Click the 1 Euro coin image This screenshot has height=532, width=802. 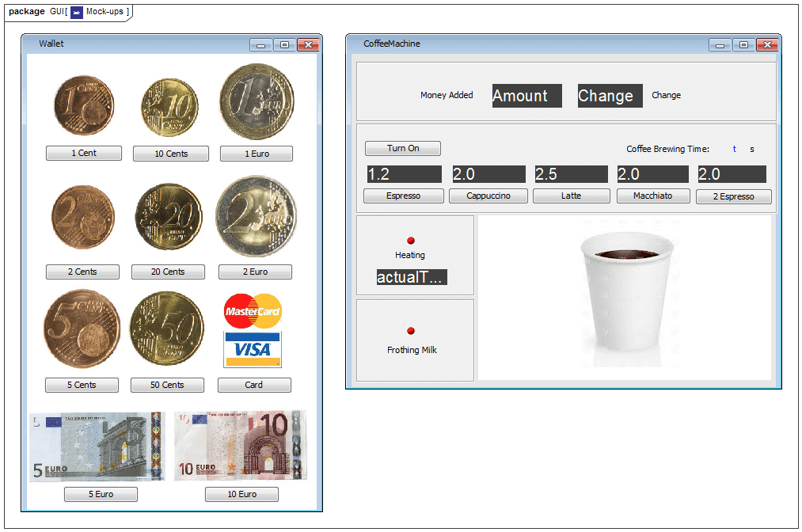click(257, 102)
